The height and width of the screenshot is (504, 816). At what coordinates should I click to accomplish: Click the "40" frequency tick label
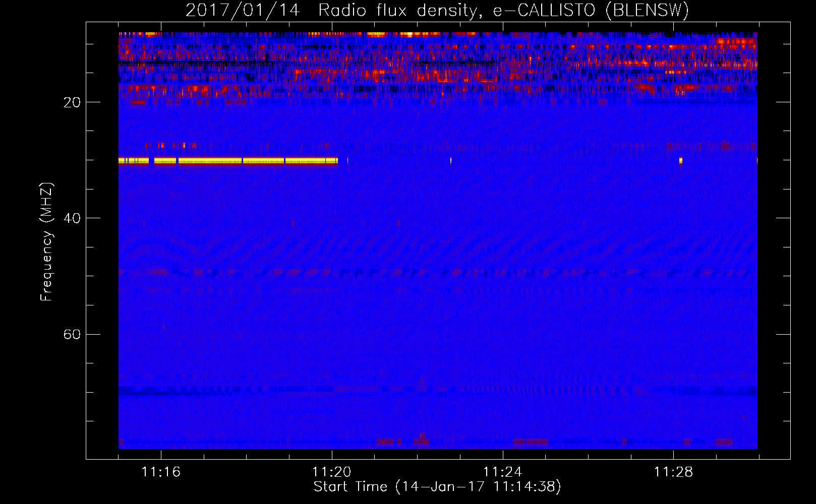[x=72, y=218]
